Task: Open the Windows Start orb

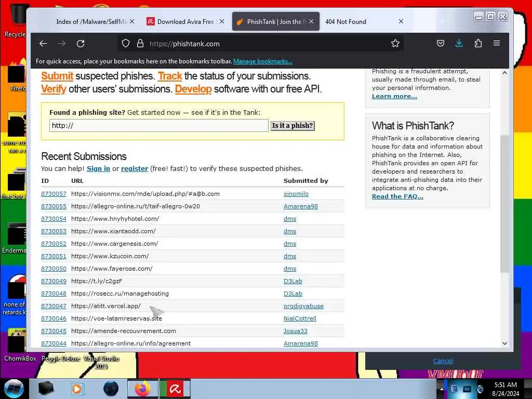Action: 14,389
